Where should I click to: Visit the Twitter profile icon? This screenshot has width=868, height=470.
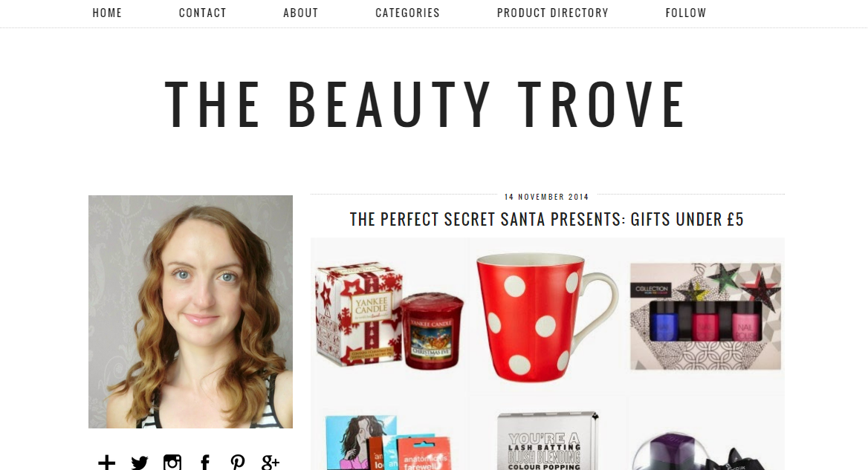[x=140, y=463]
